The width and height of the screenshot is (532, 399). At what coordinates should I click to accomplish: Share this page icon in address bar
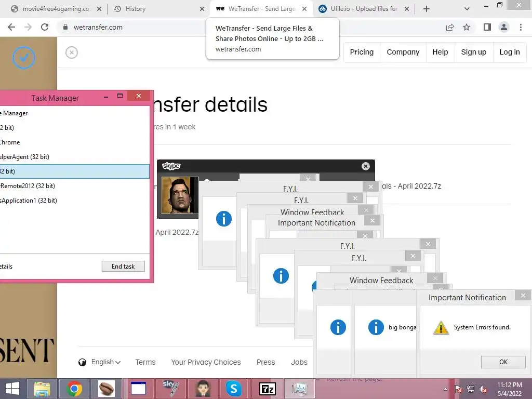pyautogui.click(x=450, y=27)
